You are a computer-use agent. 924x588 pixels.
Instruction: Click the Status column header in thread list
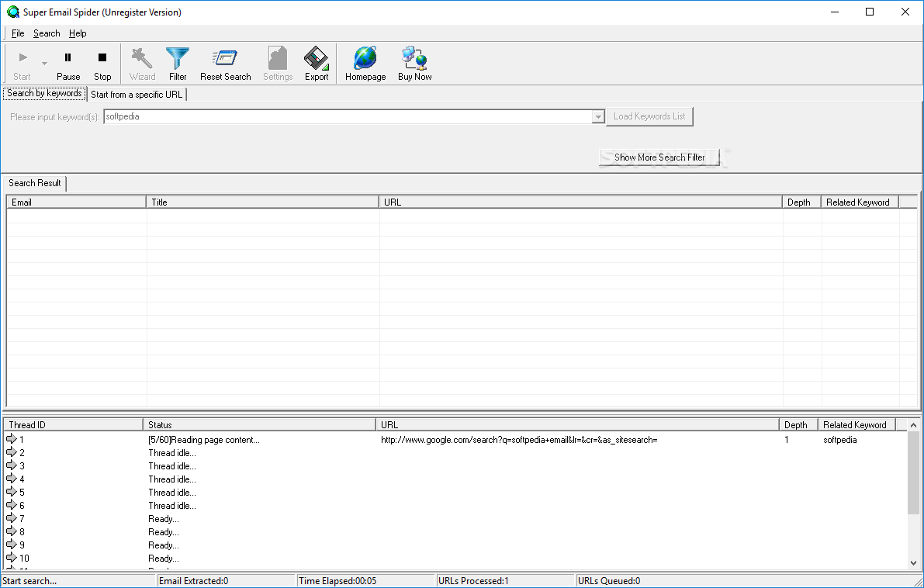259,425
